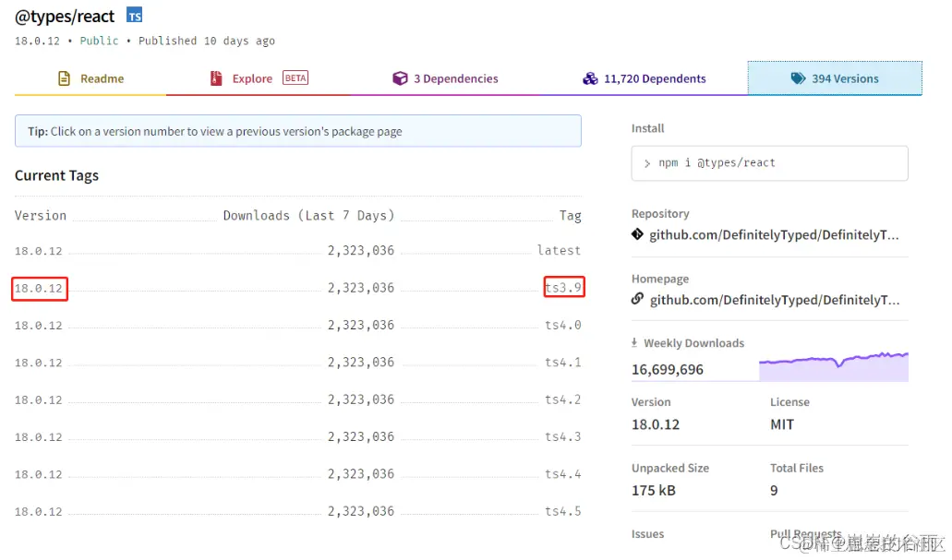Click the 'ts4.2' tag text
Screen dimensions: 952x560
tap(563, 399)
